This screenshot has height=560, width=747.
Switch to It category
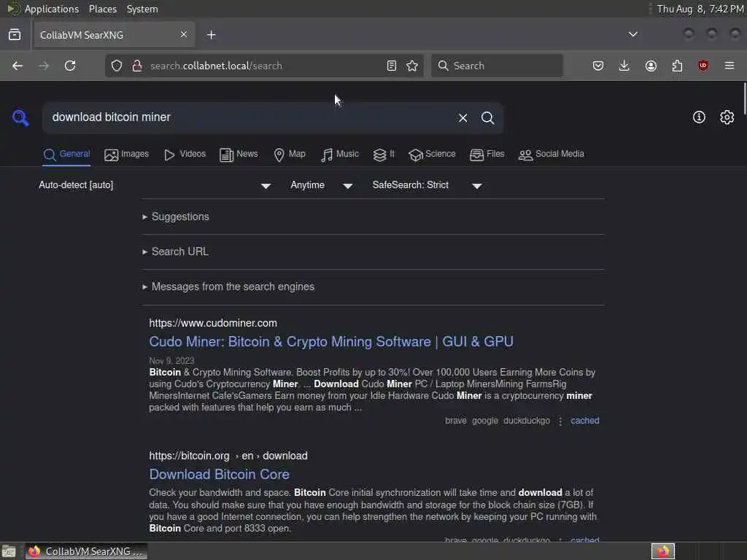tap(384, 155)
